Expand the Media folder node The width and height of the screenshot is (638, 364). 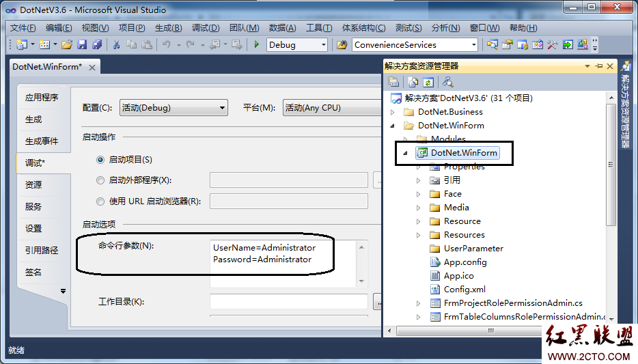tap(418, 208)
